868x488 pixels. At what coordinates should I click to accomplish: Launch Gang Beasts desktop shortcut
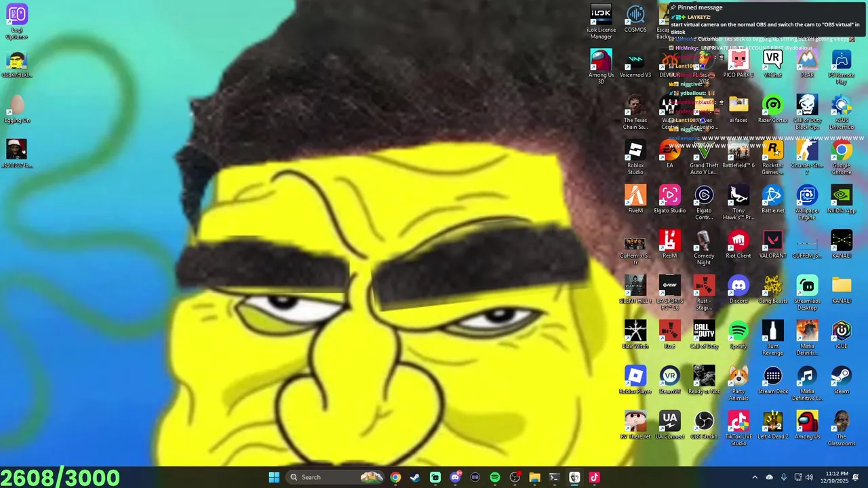(772, 290)
